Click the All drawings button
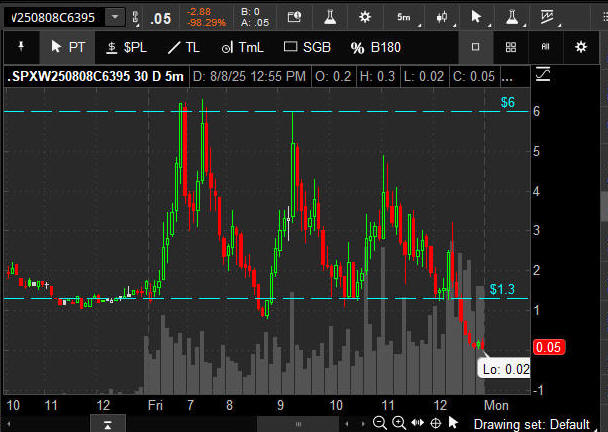 (545, 47)
